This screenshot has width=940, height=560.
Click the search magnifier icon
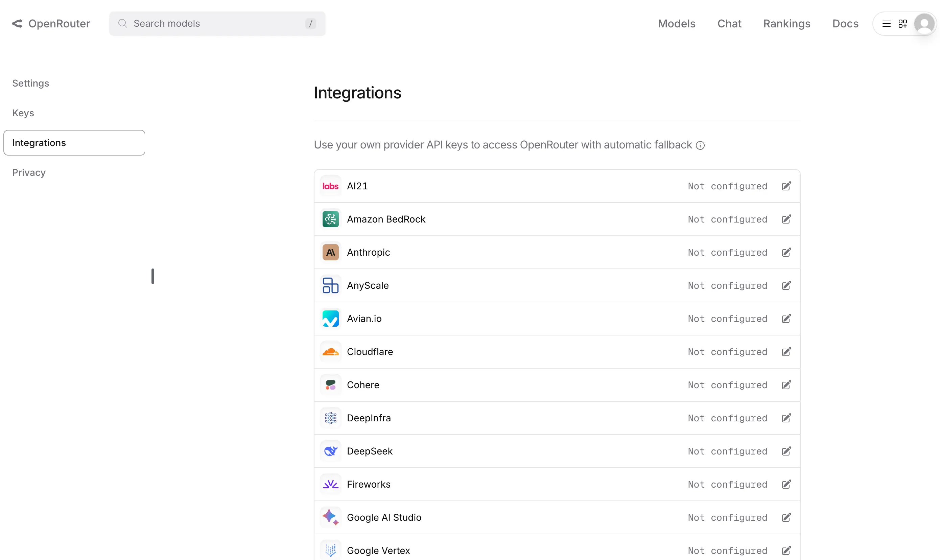pyautogui.click(x=122, y=24)
